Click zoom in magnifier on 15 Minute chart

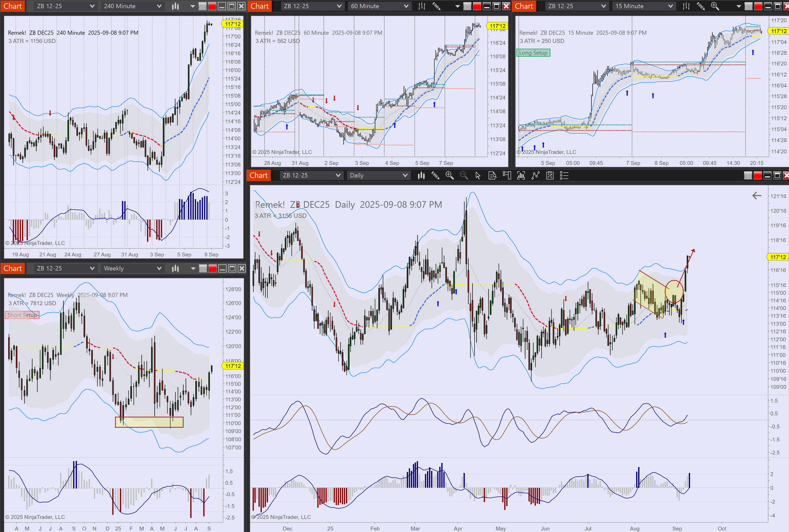point(715,6)
